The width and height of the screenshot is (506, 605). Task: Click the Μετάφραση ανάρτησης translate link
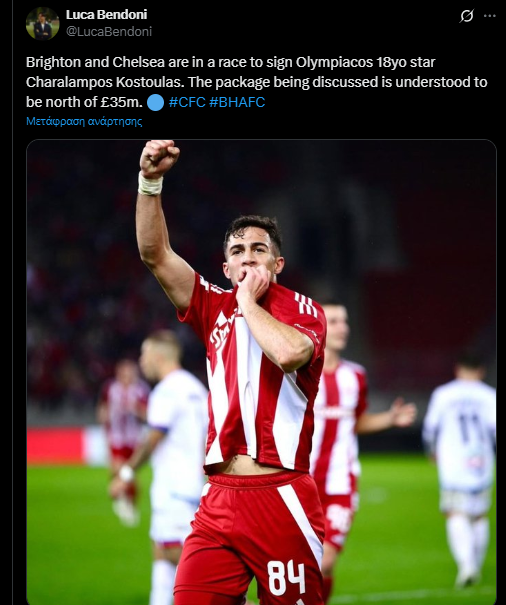tap(84, 122)
